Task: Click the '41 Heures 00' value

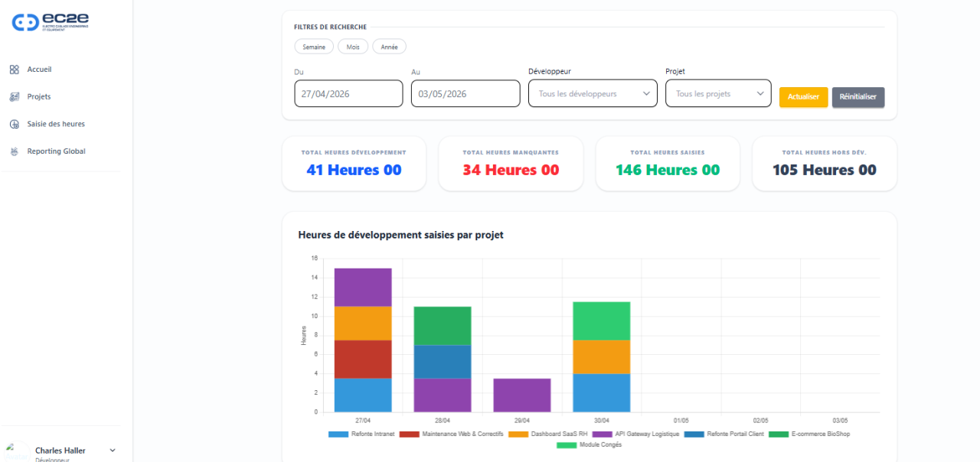Action: [354, 170]
